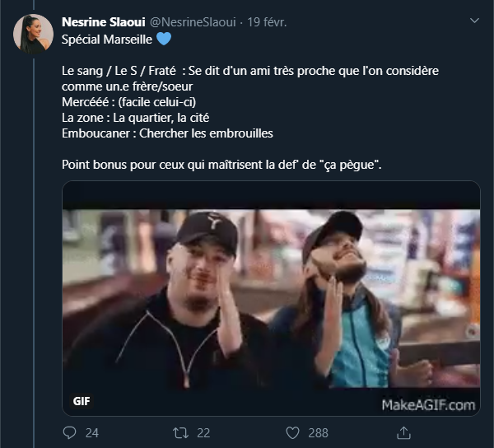Click the "Mercééé" definition line
Viewport: 494px width, 448px height.
click(127, 101)
